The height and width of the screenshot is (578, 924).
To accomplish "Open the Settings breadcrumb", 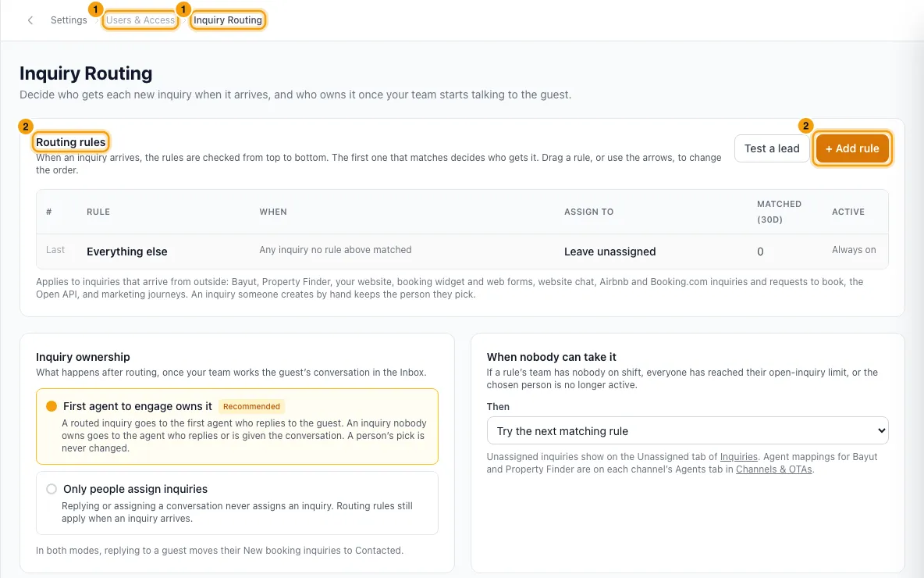I will coord(69,20).
